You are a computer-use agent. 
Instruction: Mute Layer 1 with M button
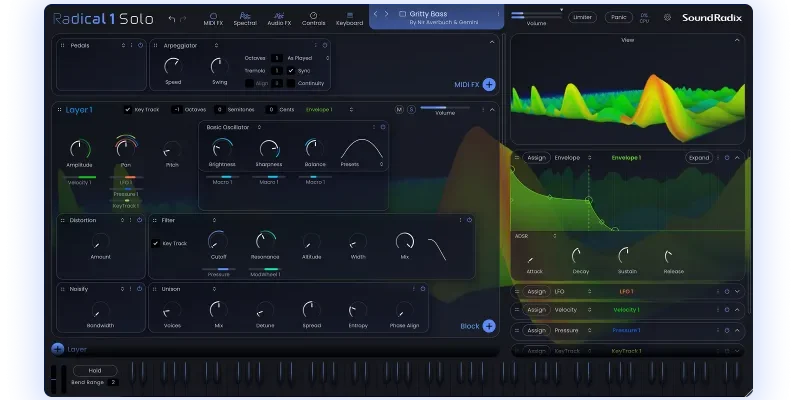[x=400, y=110]
